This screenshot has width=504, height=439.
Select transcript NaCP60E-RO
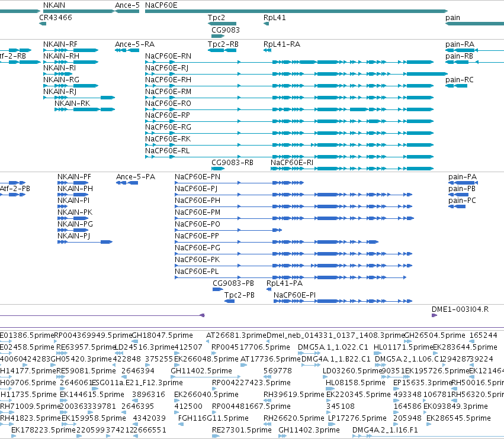tap(168, 104)
